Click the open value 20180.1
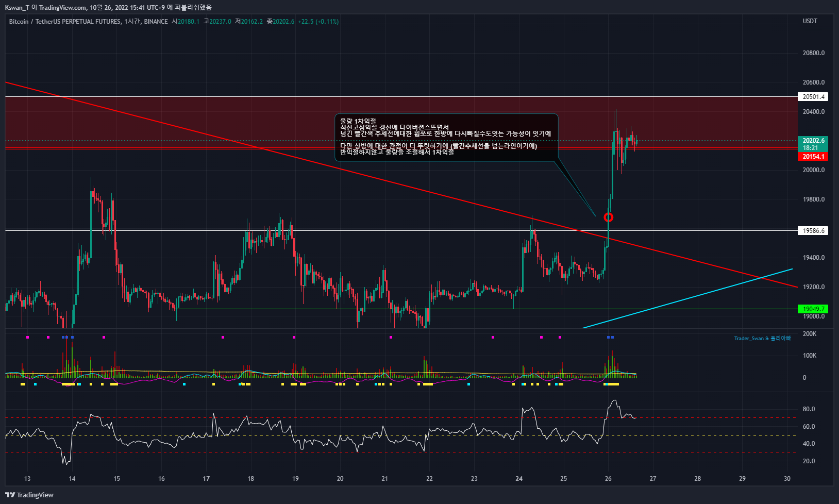Screen dimensions: 839x504 tap(189, 22)
